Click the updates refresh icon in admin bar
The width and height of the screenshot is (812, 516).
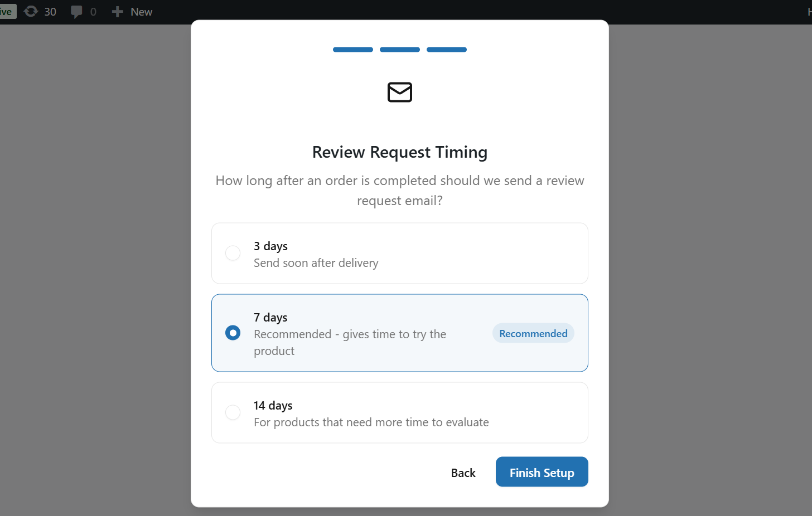point(31,12)
